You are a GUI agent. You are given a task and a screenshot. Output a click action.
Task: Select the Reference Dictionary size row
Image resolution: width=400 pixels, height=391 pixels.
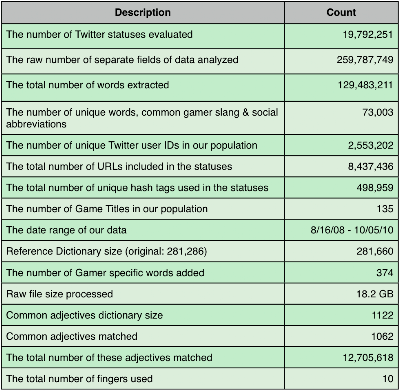click(200, 251)
